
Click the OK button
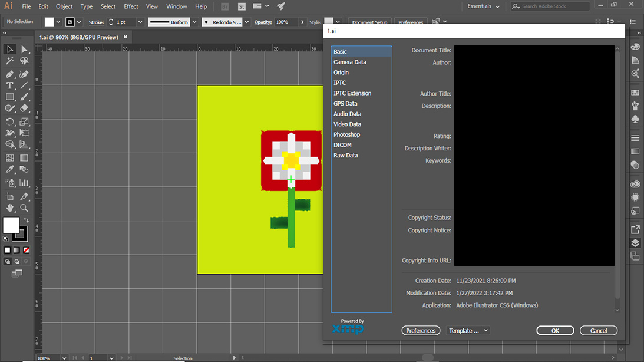click(554, 331)
